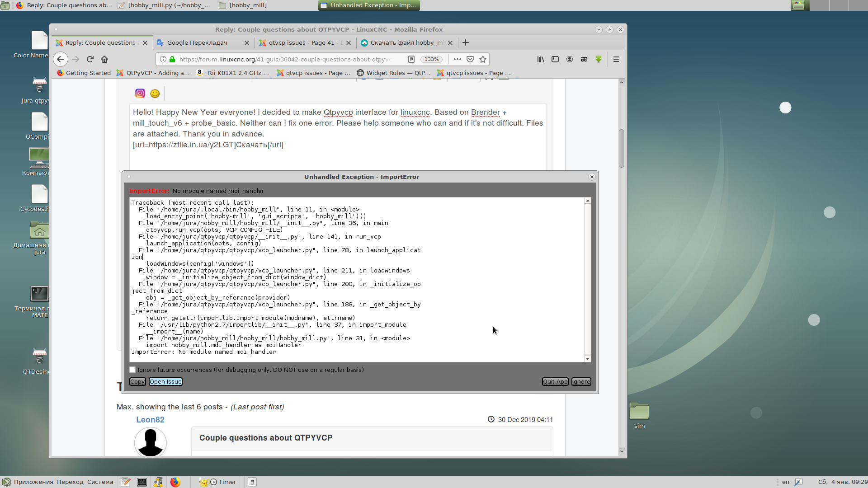Click the Firefox forward arrow

click(75, 59)
